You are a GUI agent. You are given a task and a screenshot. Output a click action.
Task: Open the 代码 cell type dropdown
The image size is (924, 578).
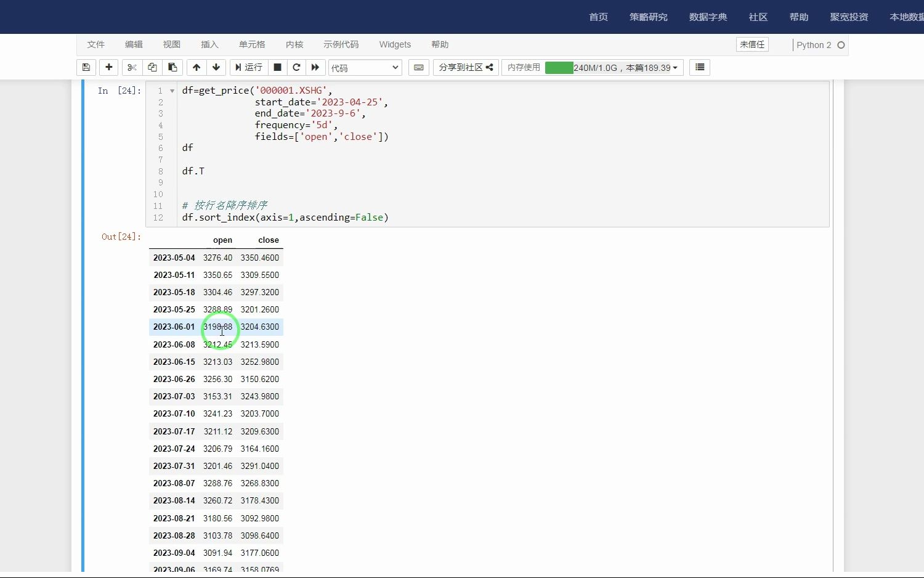(x=365, y=68)
